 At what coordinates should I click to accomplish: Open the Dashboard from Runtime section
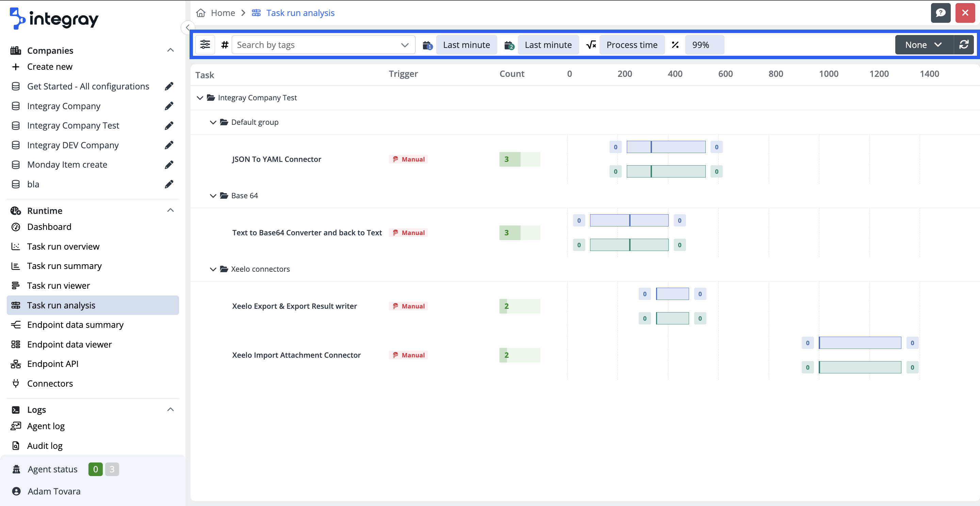pos(49,226)
